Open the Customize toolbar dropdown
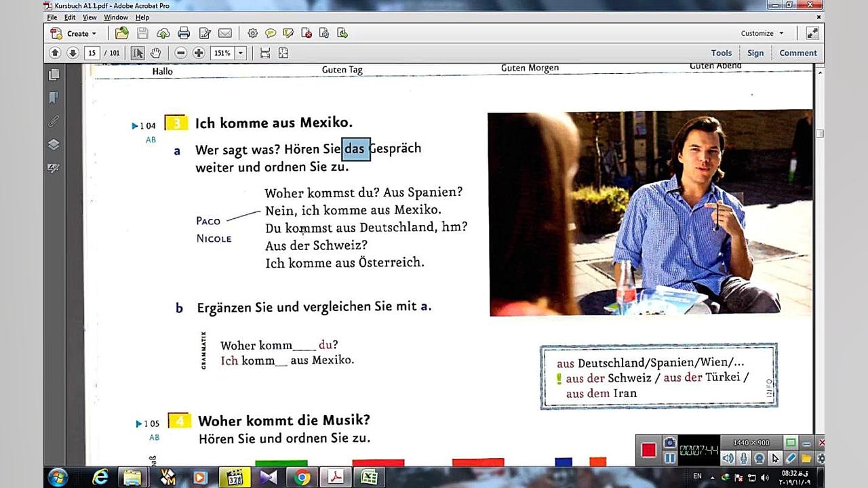This screenshot has width=868, height=488. 762,33
